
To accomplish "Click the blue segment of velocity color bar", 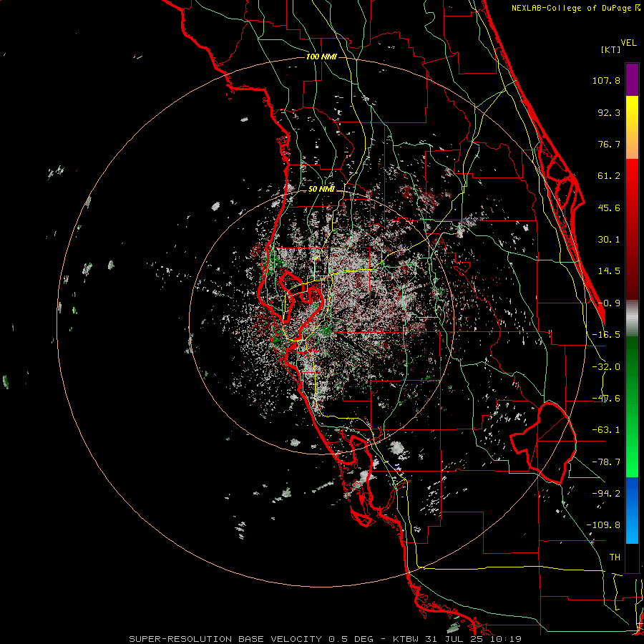I will [x=632, y=510].
